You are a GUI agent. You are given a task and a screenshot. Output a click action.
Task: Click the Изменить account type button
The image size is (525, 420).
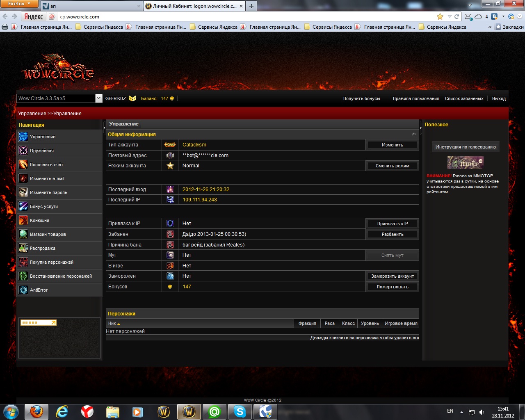pos(393,145)
